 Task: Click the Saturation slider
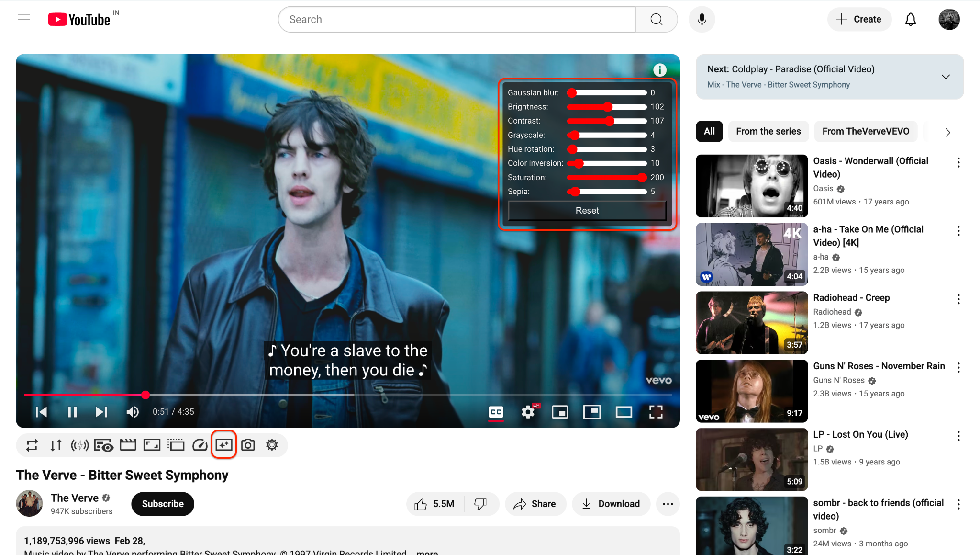607,178
